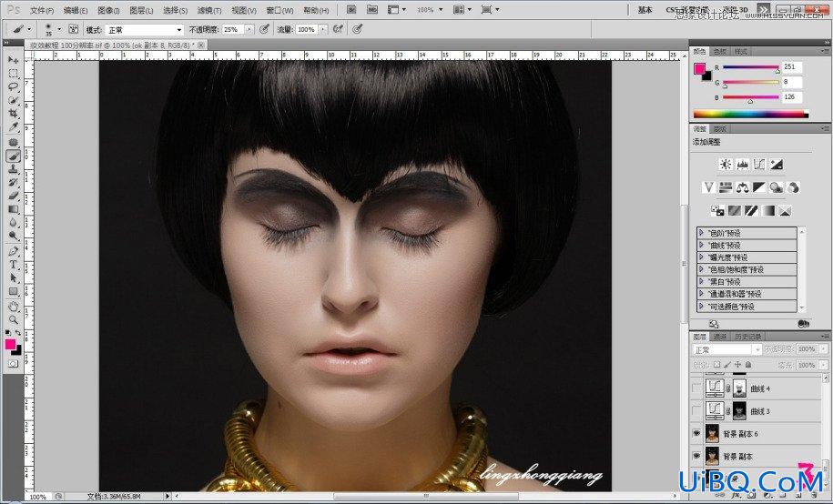
Task: Select the Eyedropper tool
Action: pyautogui.click(x=14, y=127)
